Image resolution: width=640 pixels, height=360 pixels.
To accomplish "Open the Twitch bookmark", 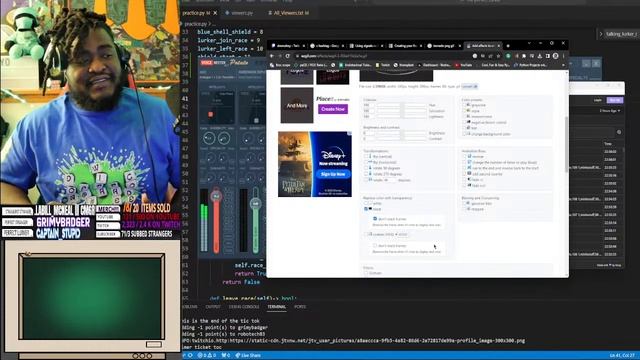I will click(x=382, y=65).
